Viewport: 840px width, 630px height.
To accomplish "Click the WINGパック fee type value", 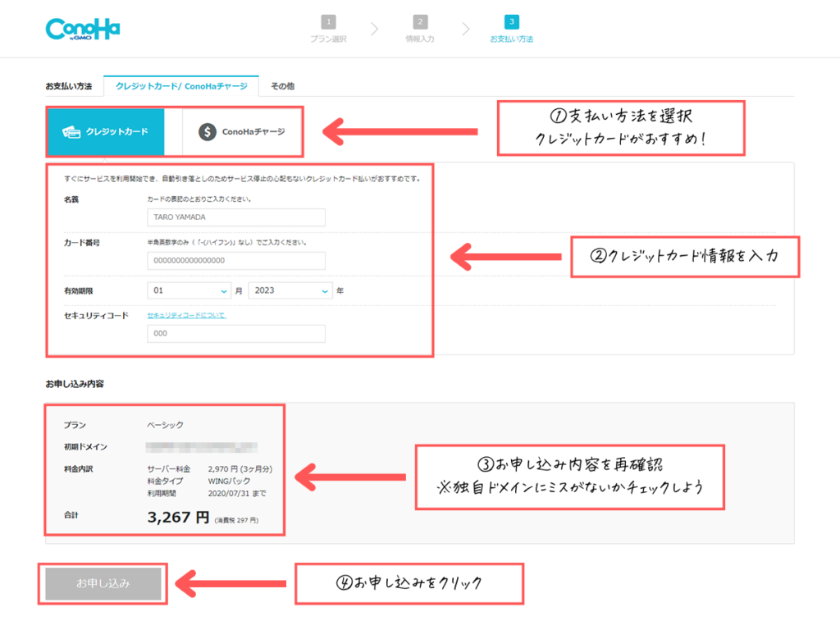I will click(229, 481).
